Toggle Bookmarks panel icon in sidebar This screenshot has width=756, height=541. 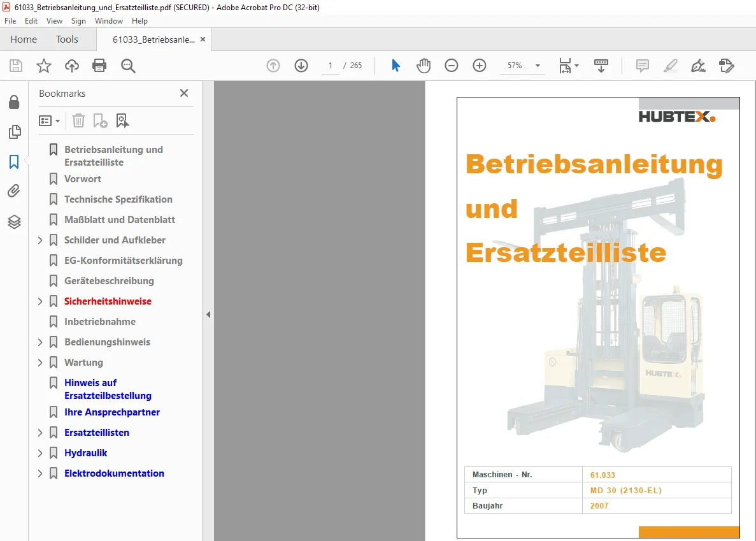click(x=14, y=161)
